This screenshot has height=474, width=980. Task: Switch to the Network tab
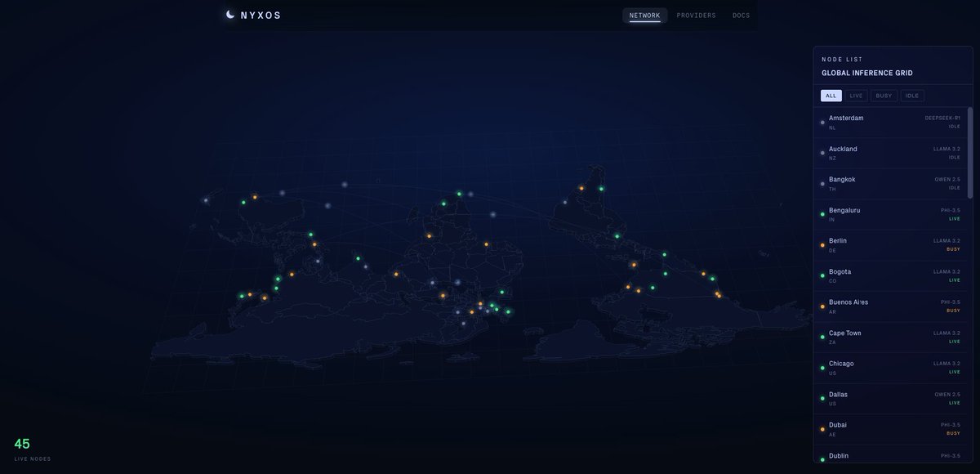(x=645, y=16)
